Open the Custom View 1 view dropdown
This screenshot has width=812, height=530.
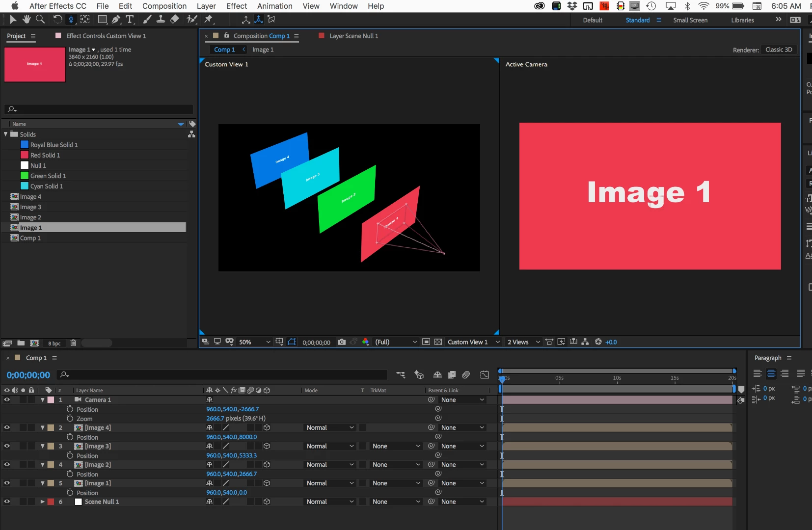[x=473, y=342]
